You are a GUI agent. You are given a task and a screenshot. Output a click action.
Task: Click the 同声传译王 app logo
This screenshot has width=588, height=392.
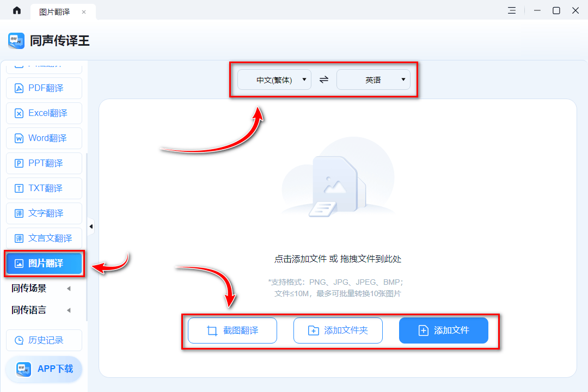(16, 41)
